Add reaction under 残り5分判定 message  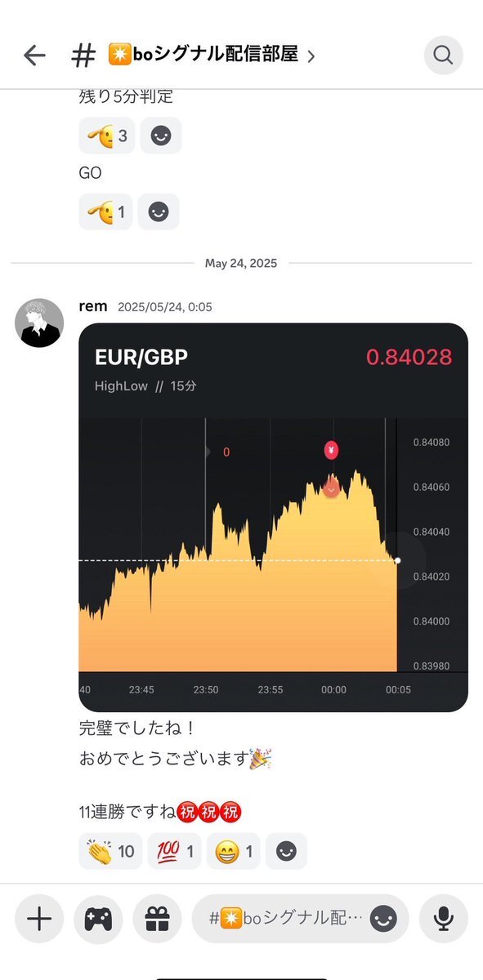(x=161, y=136)
